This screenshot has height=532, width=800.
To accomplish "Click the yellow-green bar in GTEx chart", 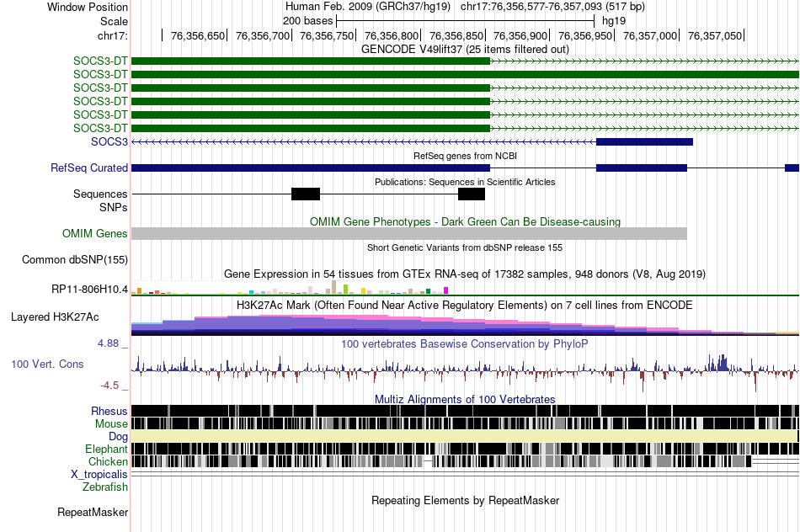I will (x=346, y=290).
